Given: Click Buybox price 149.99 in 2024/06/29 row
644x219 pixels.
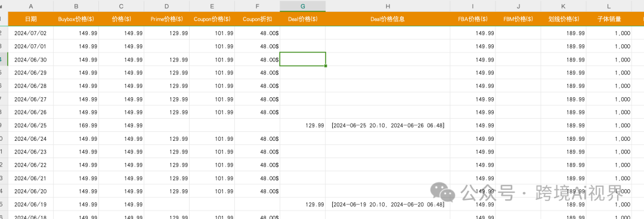Looking at the screenshot, I should click(76, 73).
